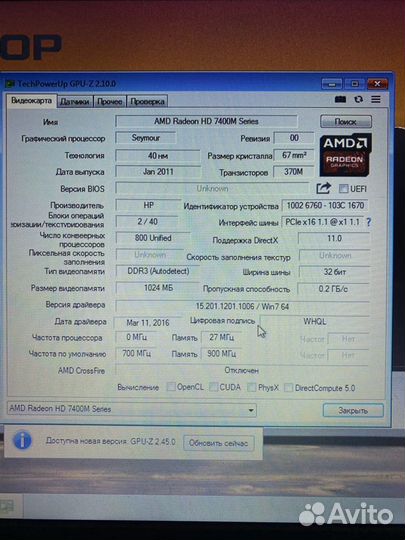Screen dimensions: 405x540
Task: Click the 67 mm² die size field
Action: coord(294,155)
